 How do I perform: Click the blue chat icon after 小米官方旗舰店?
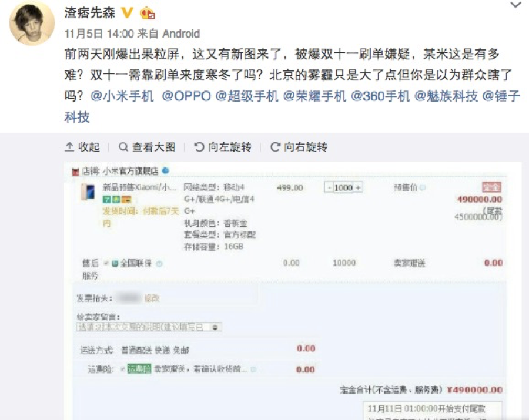(x=165, y=170)
